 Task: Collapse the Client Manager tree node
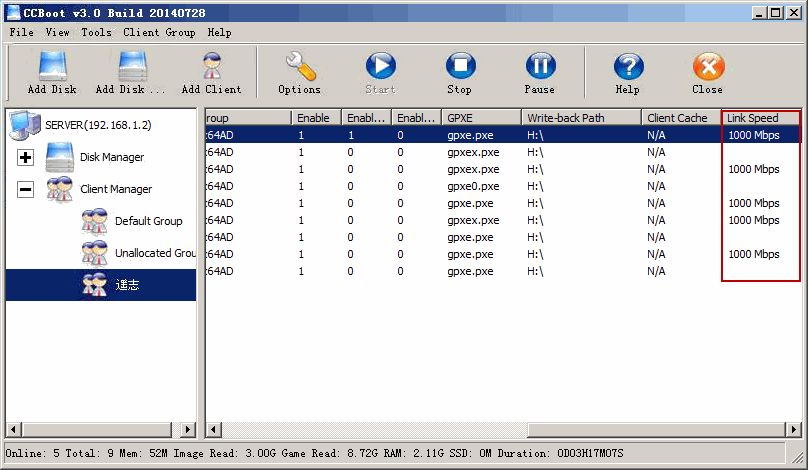(26, 189)
